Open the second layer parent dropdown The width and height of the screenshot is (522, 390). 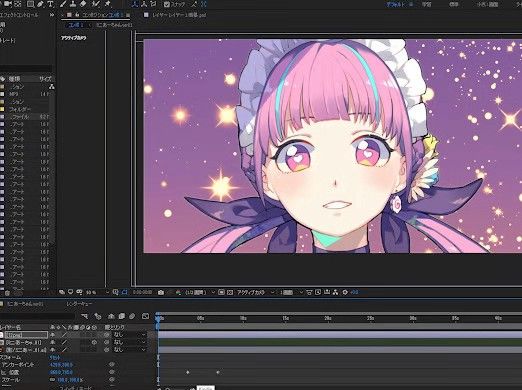(129, 342)
